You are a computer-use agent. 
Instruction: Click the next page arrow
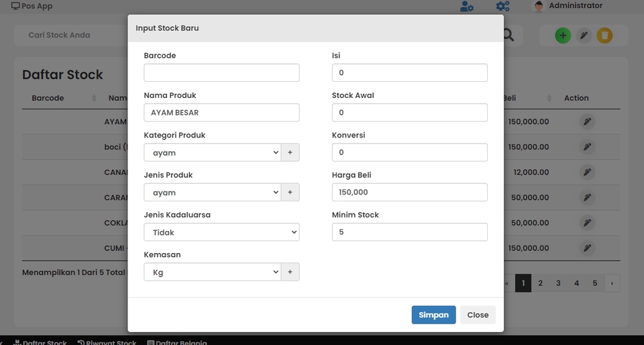pos(612,283)
